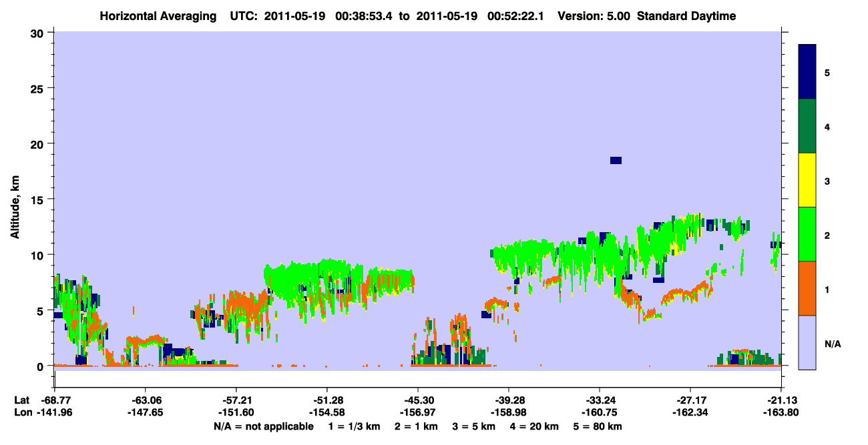This screenshot has height=445, width=868.
Task: Click latitude value '-33.24'
Action: click(600, 400)
